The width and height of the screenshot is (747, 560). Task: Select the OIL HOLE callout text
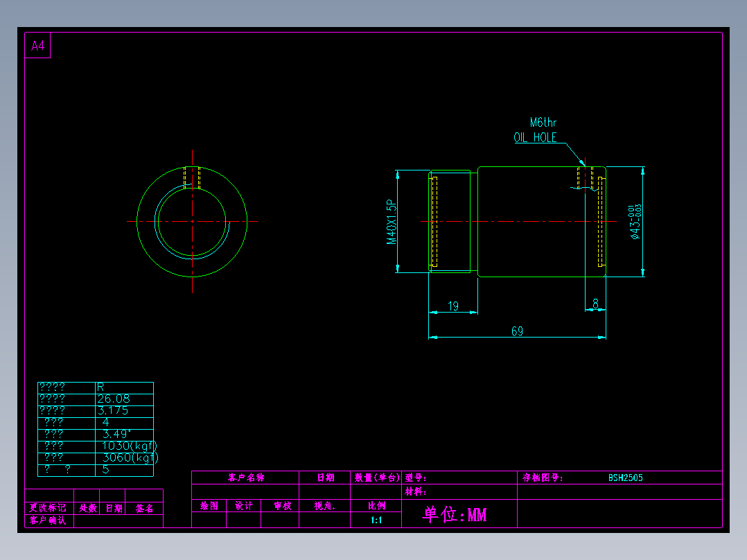coord(535,137)
